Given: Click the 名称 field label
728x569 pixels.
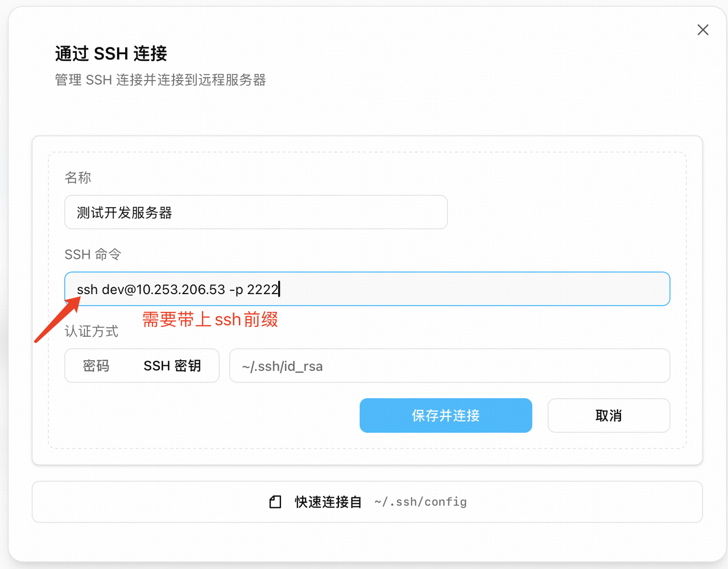Looking at the screenshot, I should click(78, 178).
